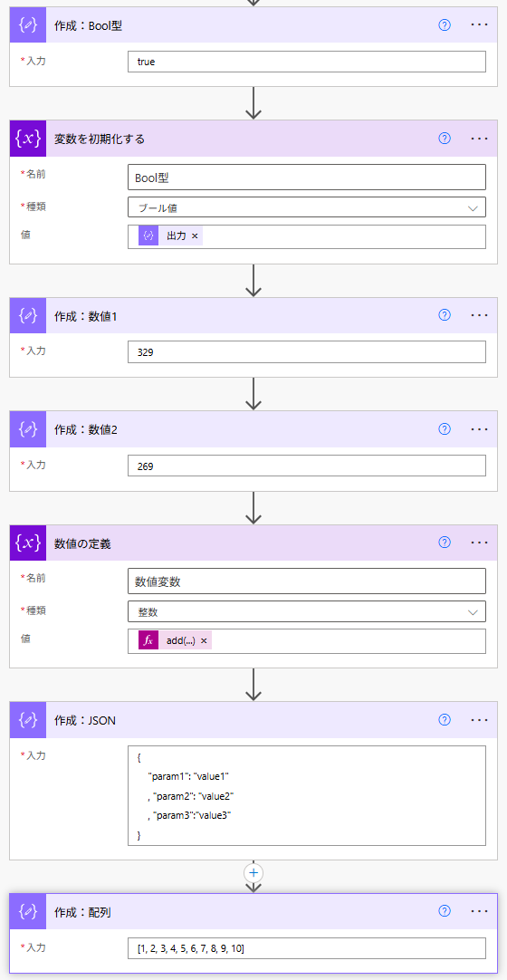Click the 数値の定義 variable icon
The image size is (507, 980).
point(28,543)
